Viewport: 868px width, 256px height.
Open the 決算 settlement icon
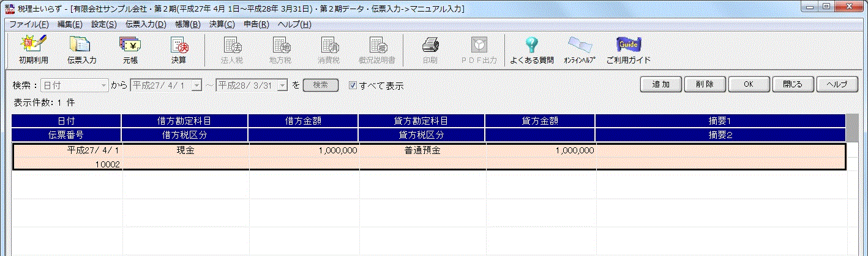pyautogui.click(x=179, y=49)
